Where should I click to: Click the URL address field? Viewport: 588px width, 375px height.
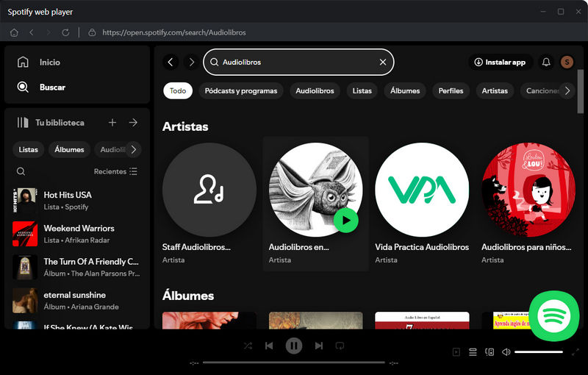(174, 32)
